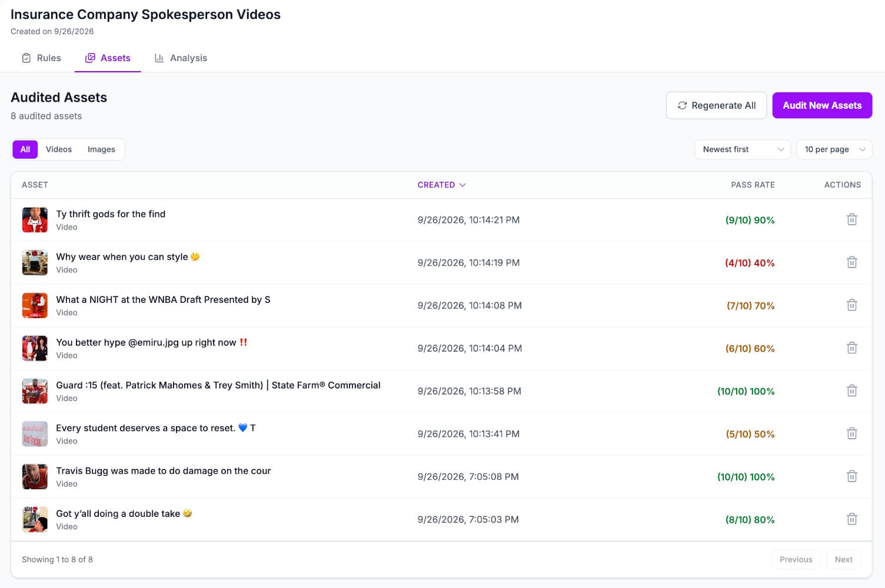Screen dimensions: 885x588
Task: Click the PASS RATE column header
Action: coord(753,185)
